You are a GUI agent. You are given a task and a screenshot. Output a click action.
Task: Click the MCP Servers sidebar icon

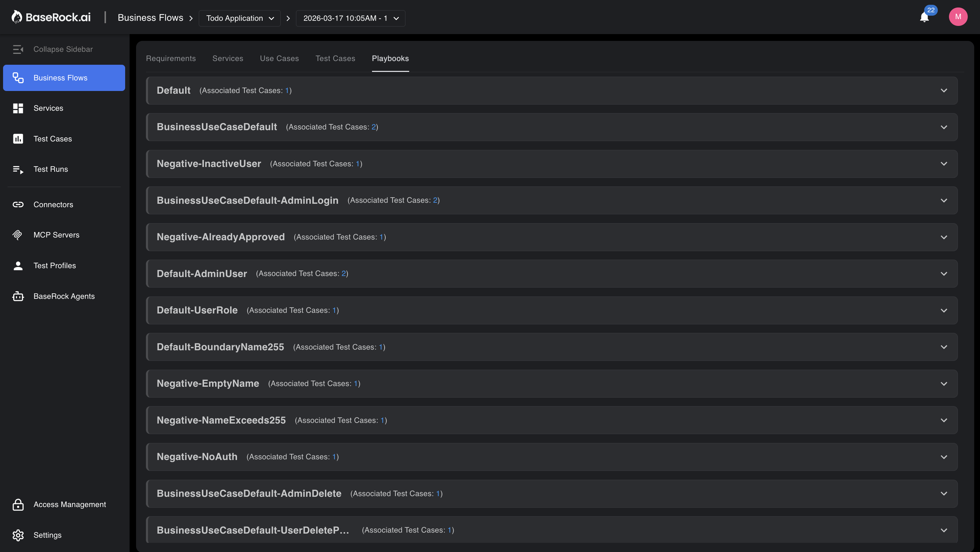(18, 235)
